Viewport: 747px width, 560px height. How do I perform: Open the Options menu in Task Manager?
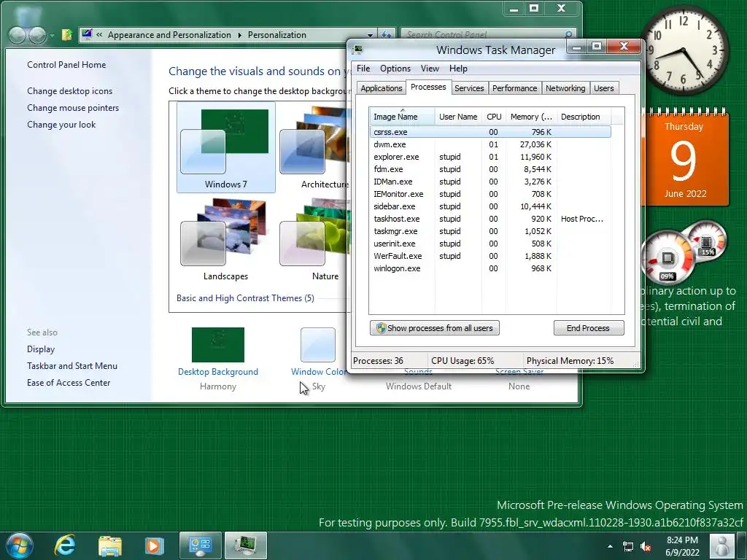[x=395, y=69]
